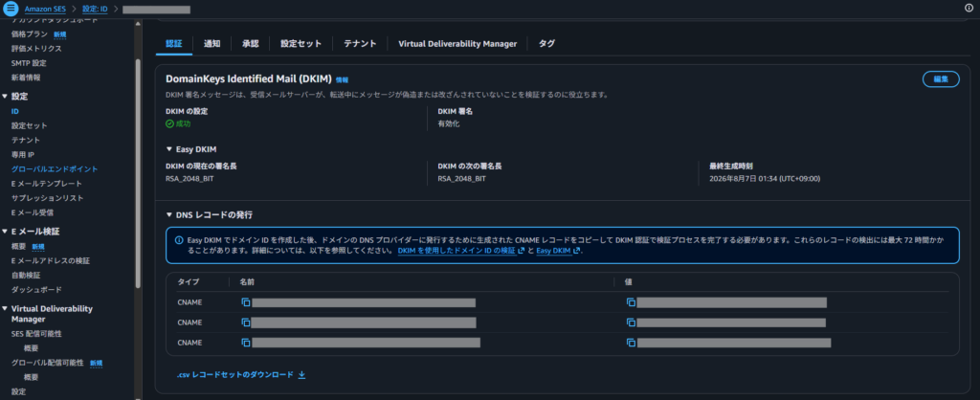Open E メールテンプレート in the sidebar
Viewport: 980px width, 400px height.
pyautogui.click(x=46, y=184)
